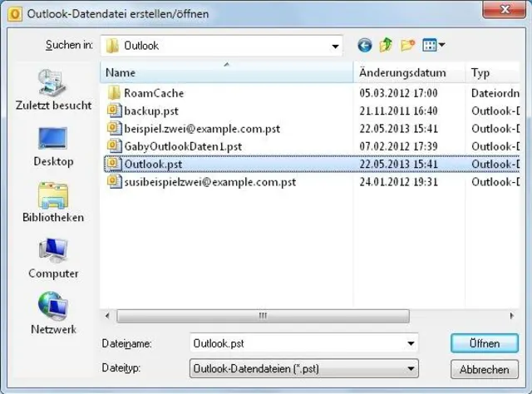This screenshot has width=532, height=394.
Task: Click the Outlook.pst file icon
Action: click(114, 164)
